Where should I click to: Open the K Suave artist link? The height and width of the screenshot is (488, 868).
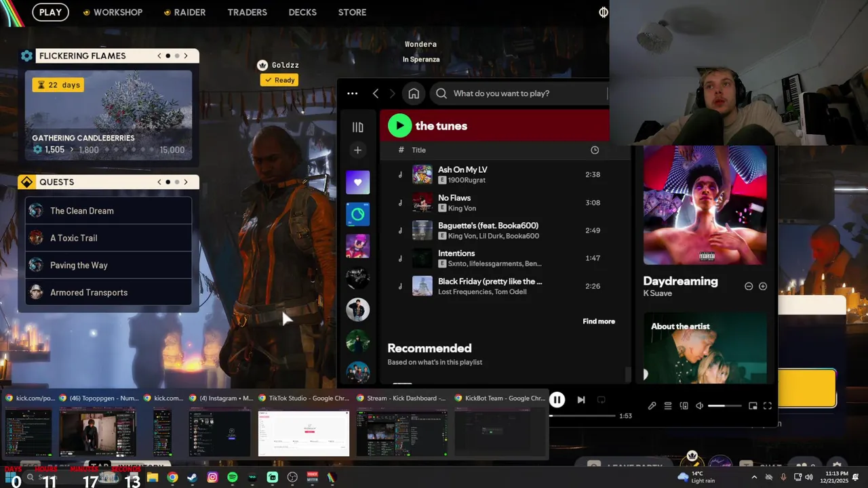pyautogui.click(x=657, y=293)
